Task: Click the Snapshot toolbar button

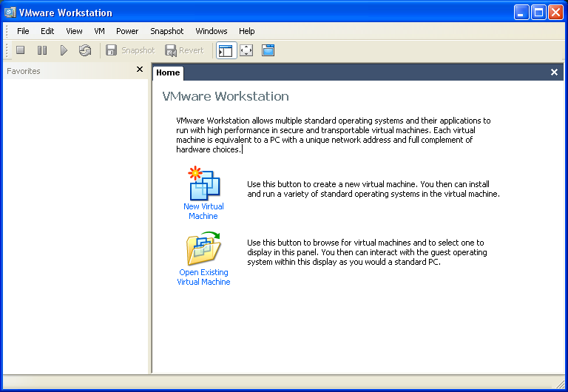Action: (130, 50)
